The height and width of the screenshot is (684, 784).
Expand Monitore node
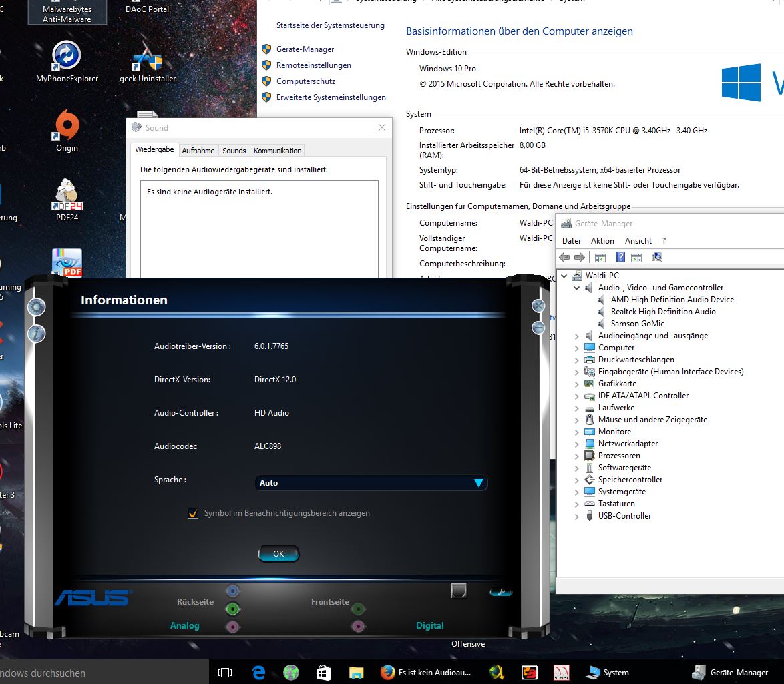point(576,432)
